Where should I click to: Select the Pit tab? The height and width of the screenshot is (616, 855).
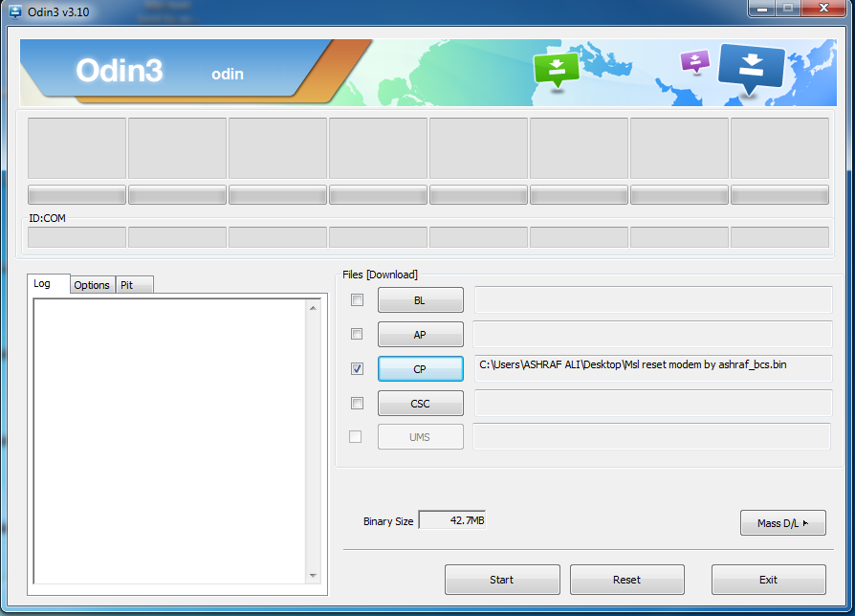pyautogui.click(x=134, y=285)
